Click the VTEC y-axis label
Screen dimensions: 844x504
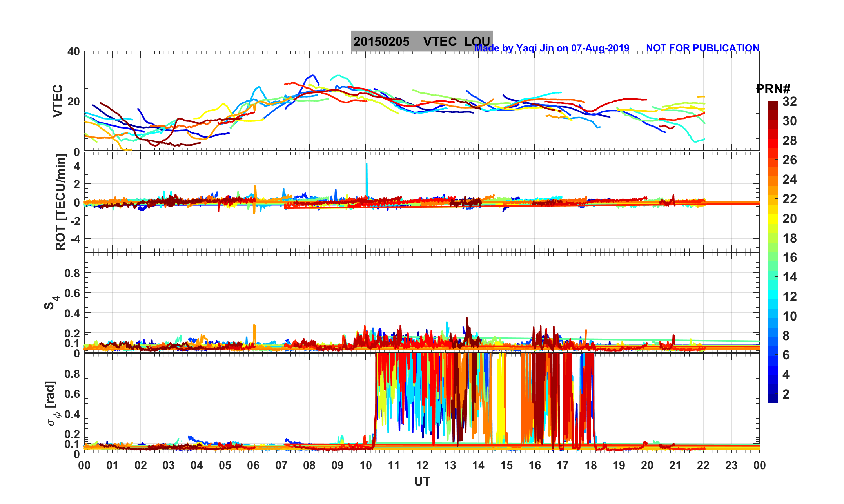point(58,101)
